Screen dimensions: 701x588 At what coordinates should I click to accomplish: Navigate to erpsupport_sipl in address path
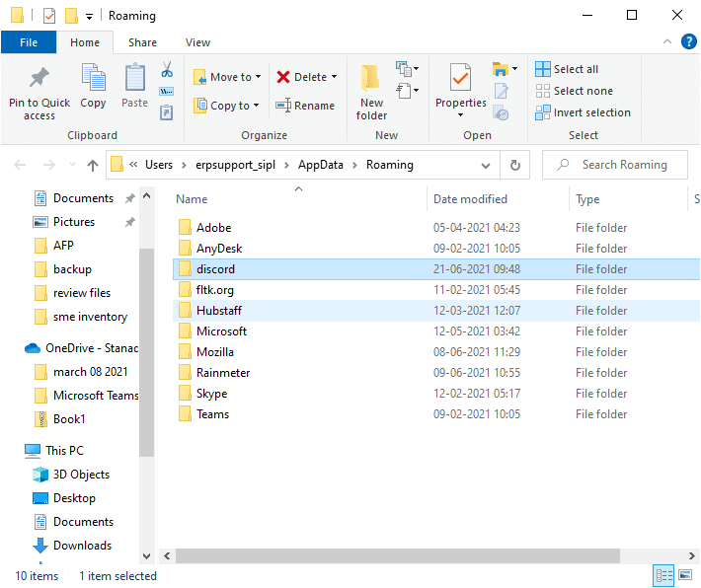(235, 165)
